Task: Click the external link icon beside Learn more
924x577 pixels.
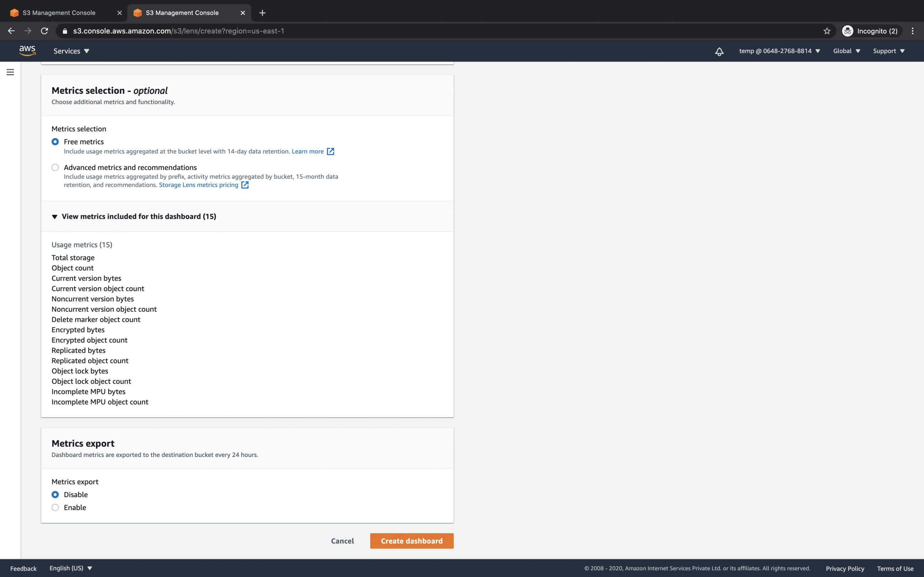Action: (x=330, y=152)
